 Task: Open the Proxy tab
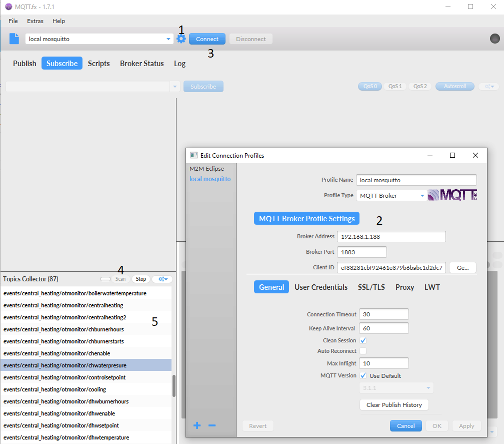click(x=404, y=287)
